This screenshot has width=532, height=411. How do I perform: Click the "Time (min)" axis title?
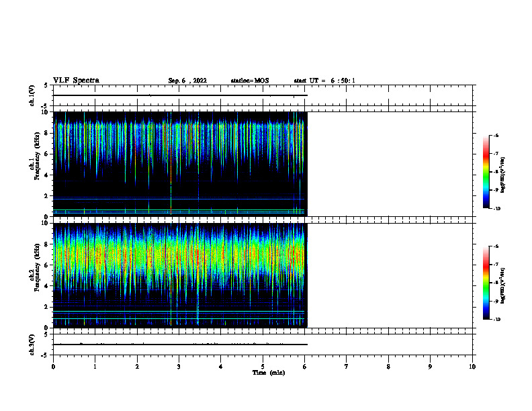point(269,373)
